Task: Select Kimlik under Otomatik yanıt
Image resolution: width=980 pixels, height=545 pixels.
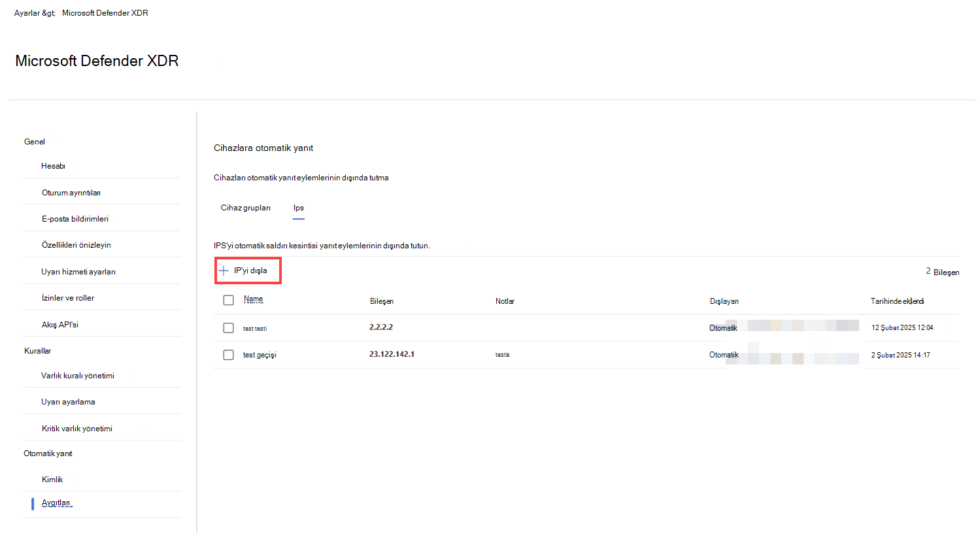Action: pos(52,480)
